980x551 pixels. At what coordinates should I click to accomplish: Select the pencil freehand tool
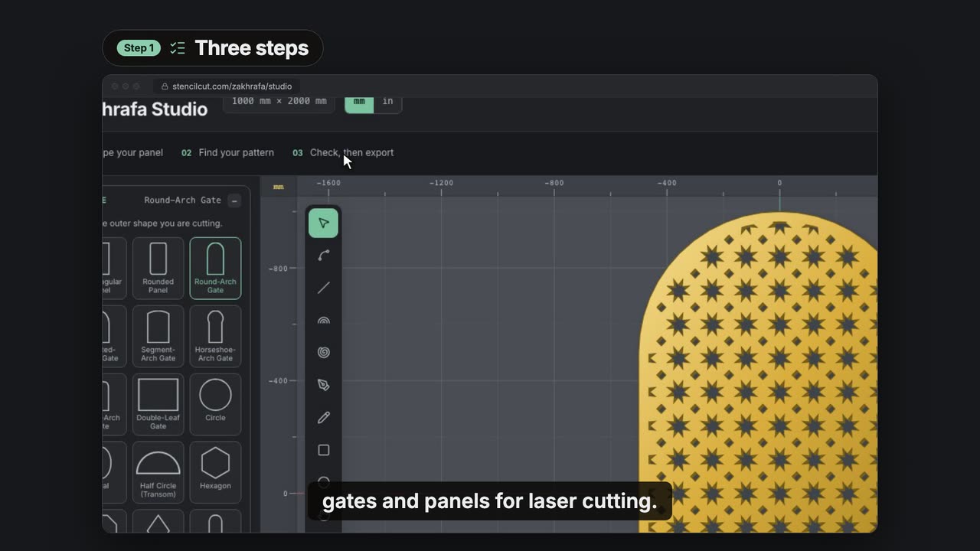point(323,418)
